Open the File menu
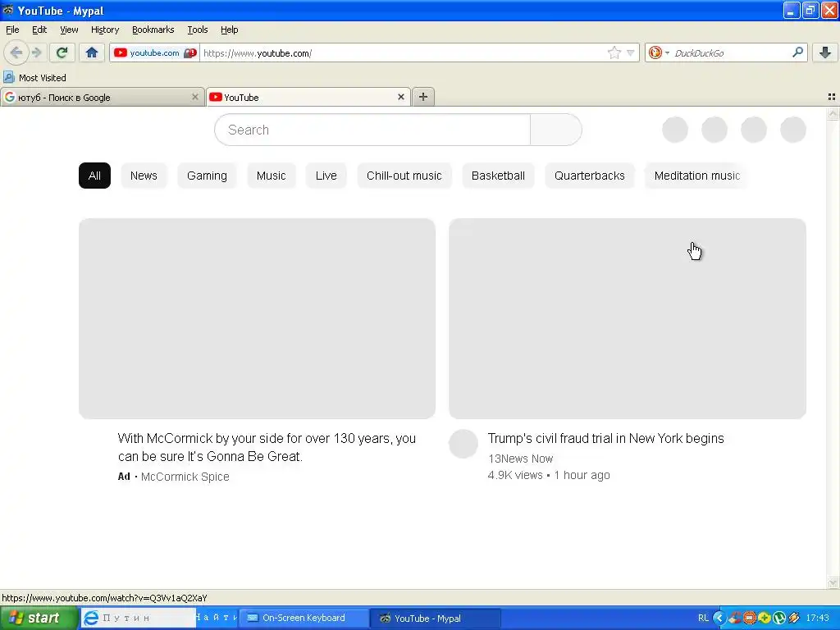Screen dimensions: 840x630 click(x=12, y=30)
